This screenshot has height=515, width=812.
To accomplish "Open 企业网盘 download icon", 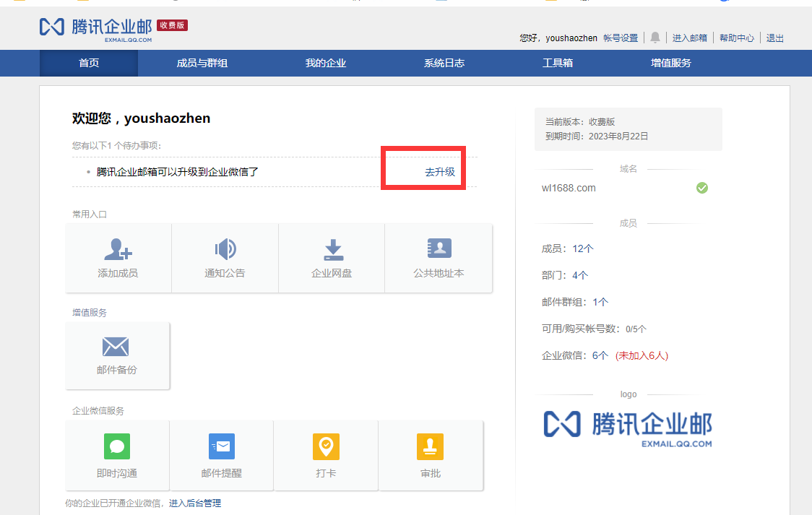I will (x=333, y=249).
